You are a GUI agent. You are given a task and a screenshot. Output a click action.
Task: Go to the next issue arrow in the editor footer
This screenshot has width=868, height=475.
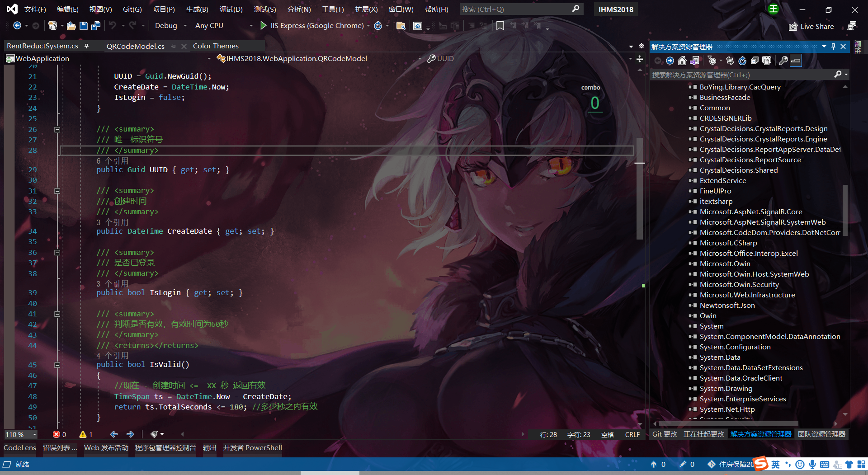130,434
